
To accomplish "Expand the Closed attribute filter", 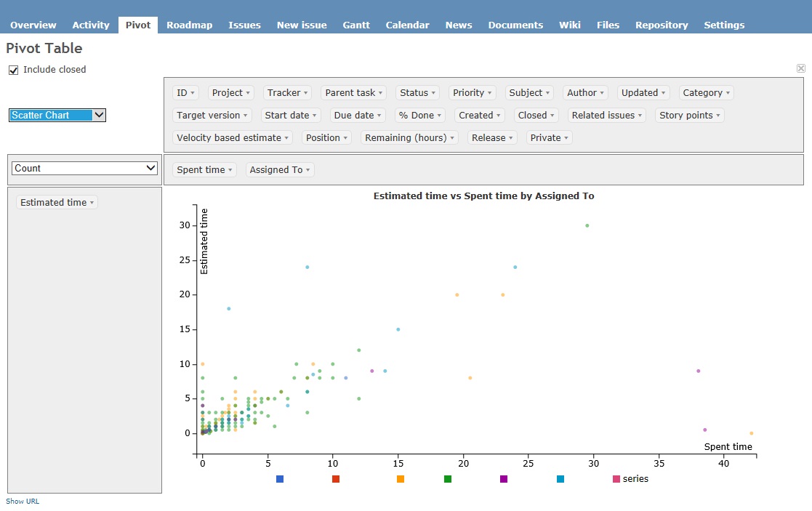I will [536, 116].
